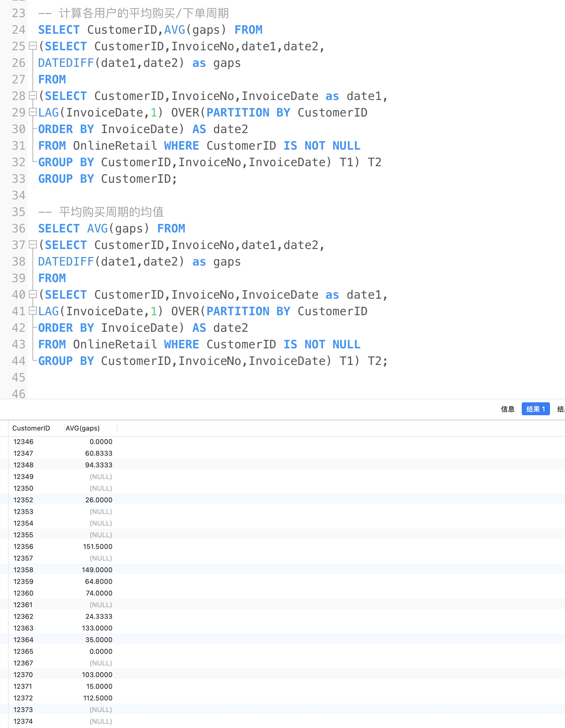Click the LAG function on line 29

(48, 112)
